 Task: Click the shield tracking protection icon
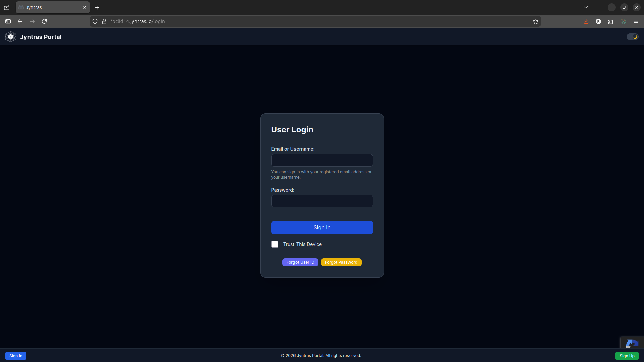95,21
